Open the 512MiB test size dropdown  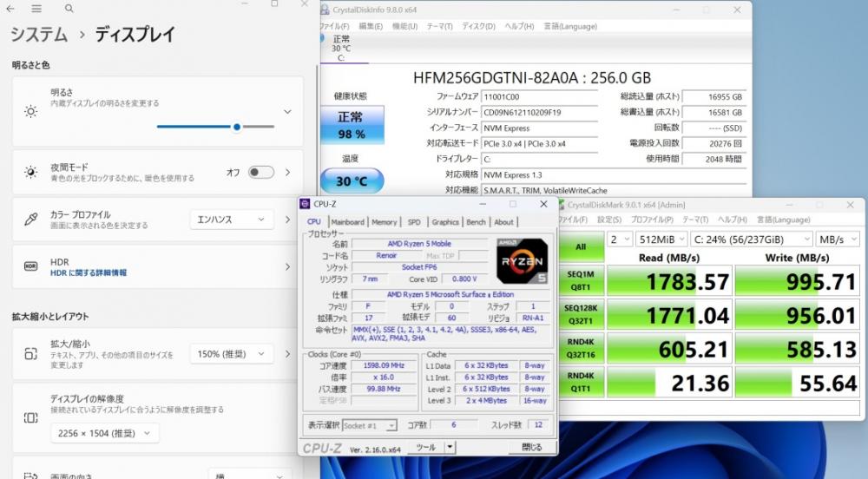tap(661, 239)
